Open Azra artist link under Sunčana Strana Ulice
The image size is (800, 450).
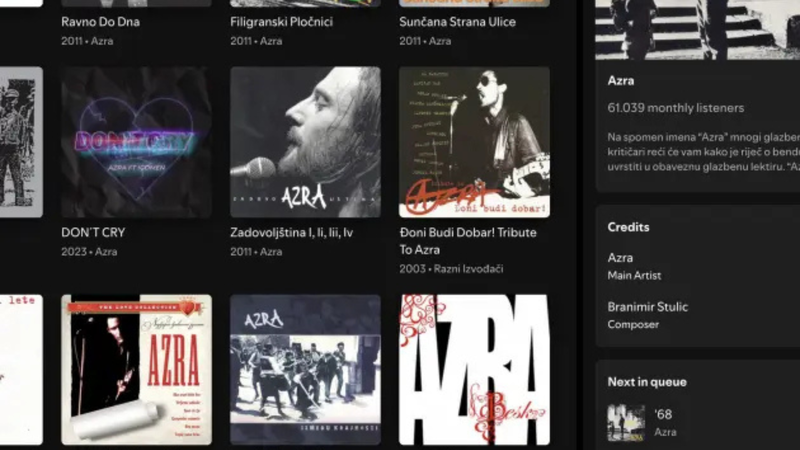pyautogui.click(x=440, y=41)
